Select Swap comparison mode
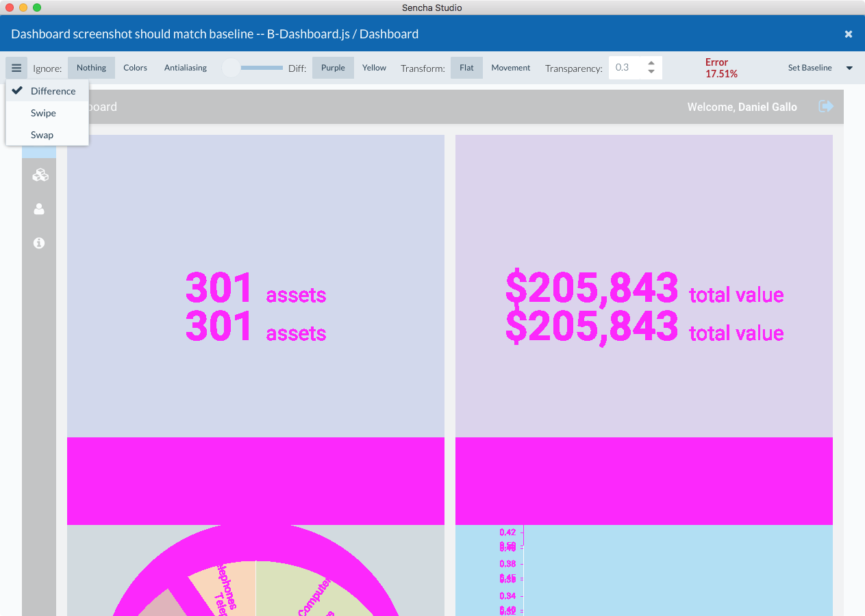The image size is (865, 616). point(42,135)
